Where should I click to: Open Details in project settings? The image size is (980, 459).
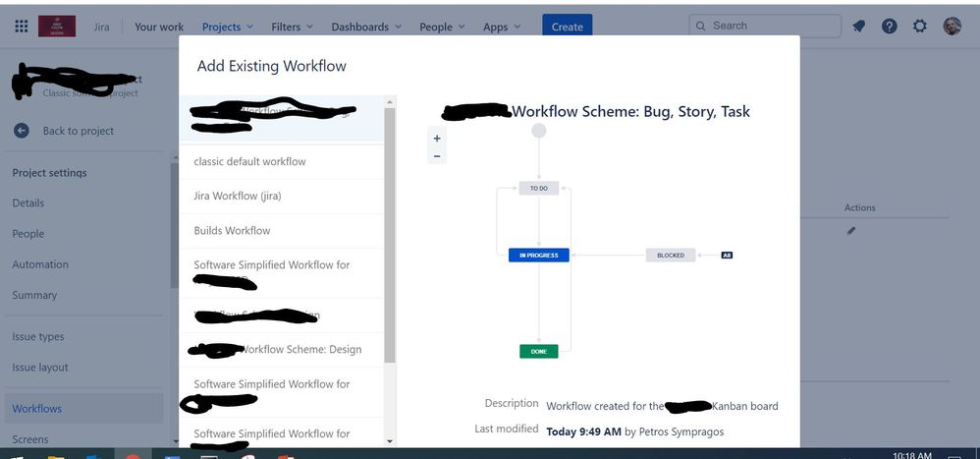28,203
